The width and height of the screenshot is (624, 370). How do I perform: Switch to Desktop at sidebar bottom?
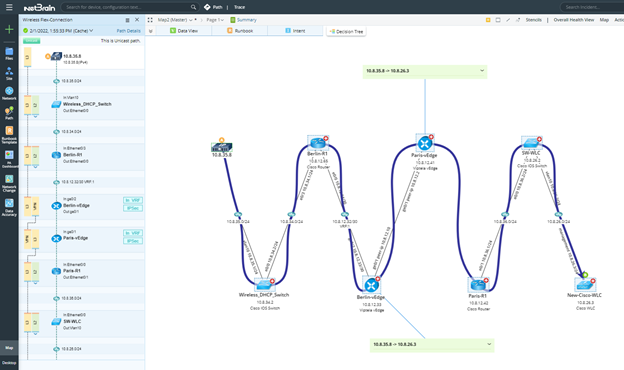click(9, 362)
